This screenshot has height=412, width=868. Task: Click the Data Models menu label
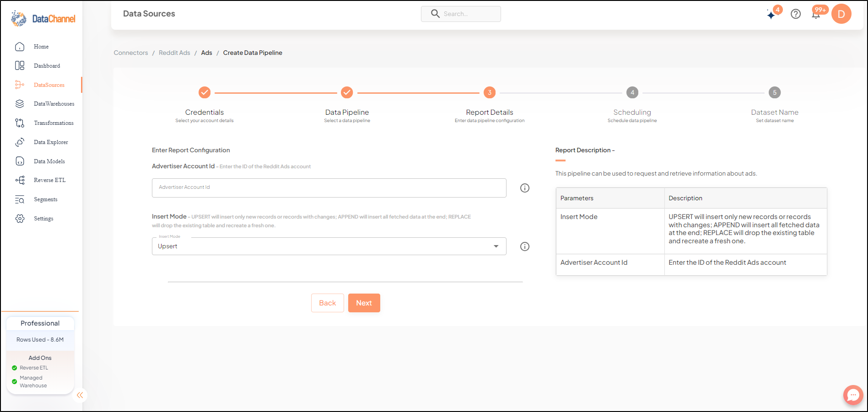coord(49,161)
